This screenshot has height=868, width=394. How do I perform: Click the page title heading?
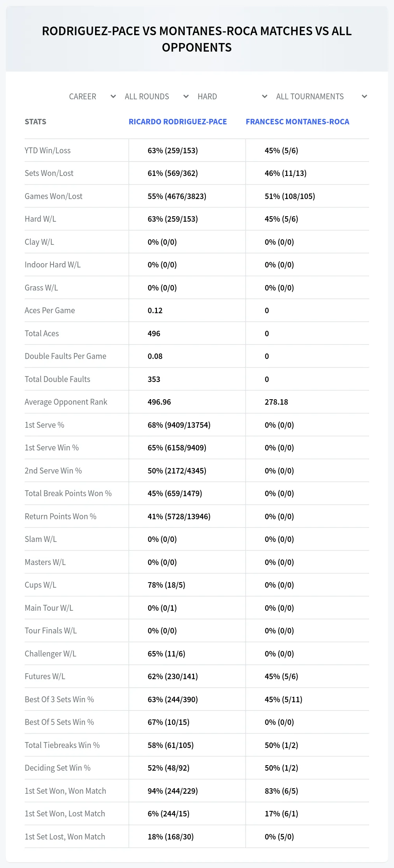click(x=197, y=39)
